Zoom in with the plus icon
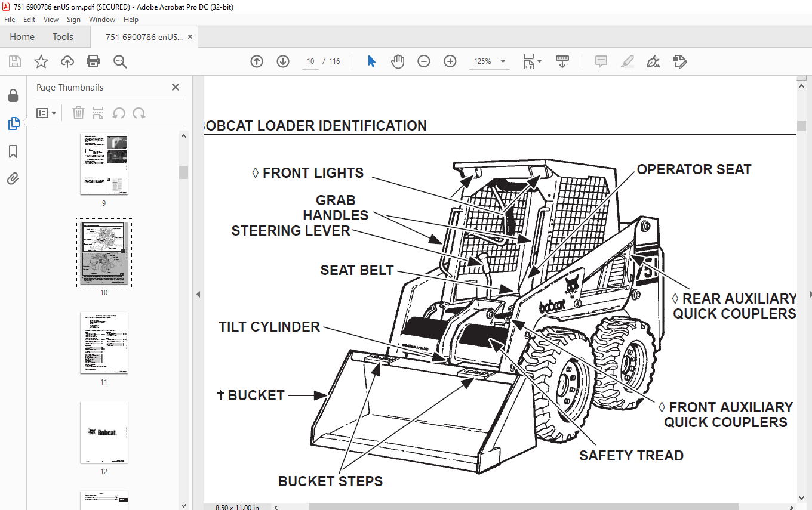The width and height of the screenshot is (812, 510). coord(450,61)
